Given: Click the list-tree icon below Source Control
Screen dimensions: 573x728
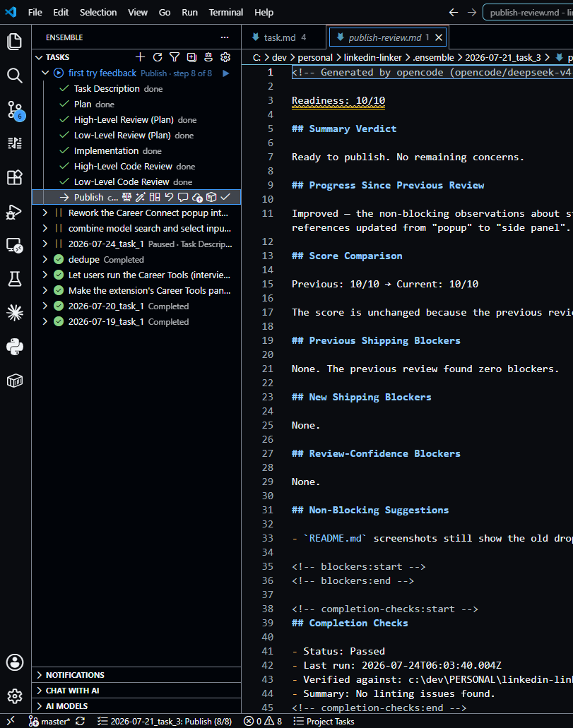Looking at the screenshot, I should point(15,143).
